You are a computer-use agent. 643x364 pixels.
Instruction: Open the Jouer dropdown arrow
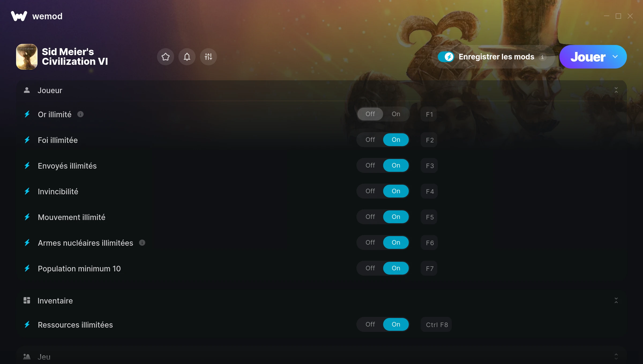pos(615,57)
